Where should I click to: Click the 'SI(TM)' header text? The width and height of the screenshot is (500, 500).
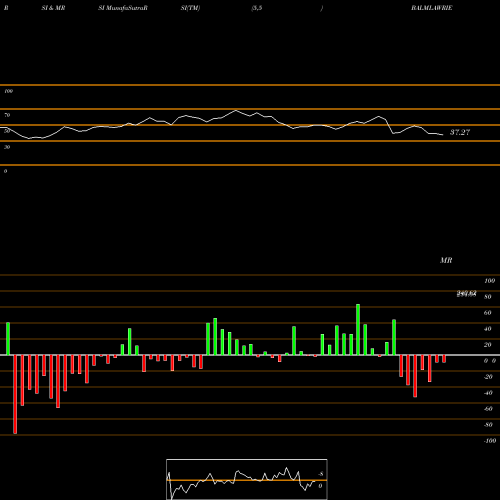pos(190,8)
